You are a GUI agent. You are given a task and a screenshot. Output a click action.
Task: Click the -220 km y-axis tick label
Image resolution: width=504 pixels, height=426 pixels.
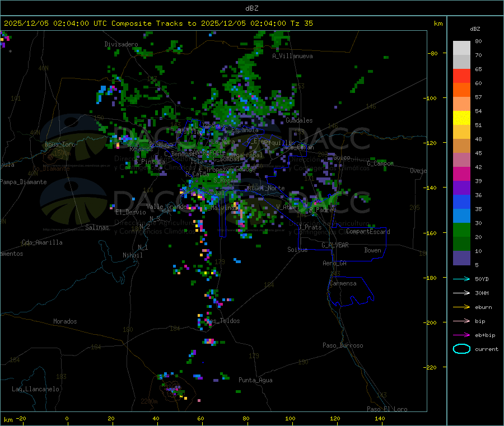tap(431, 367)
